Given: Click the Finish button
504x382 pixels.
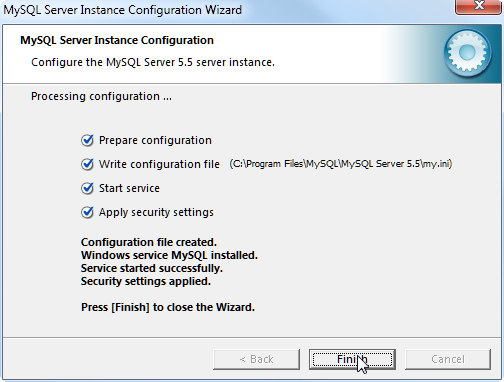Looking at the screenshot, I should click(352, 359).
